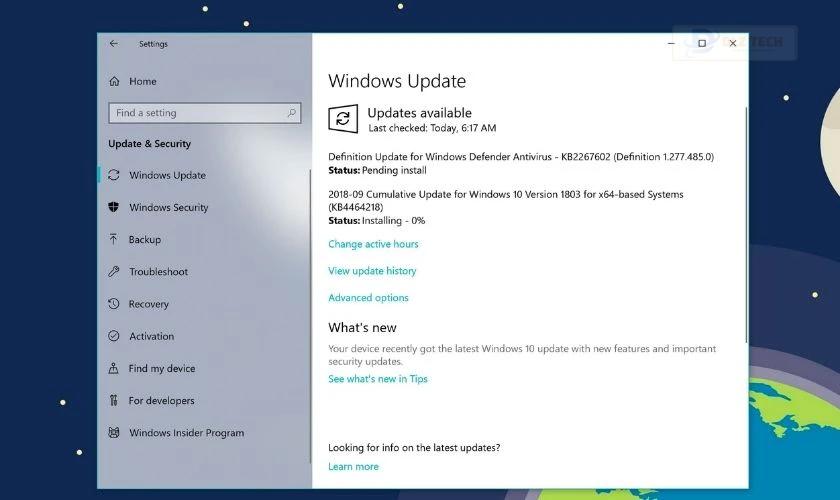This screenshot has height=500, width=840.
Task: Open the Backup settings
Action: (145, 240)
